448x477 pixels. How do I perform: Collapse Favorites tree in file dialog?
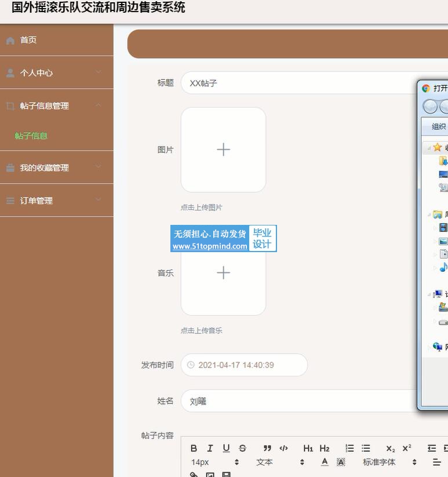(429, 148)
